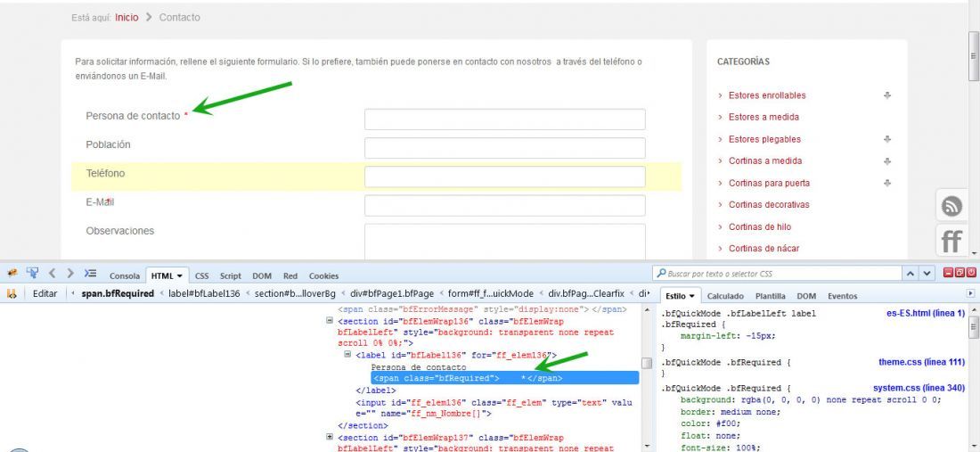This screenshot has height=452, width=980.
Task: Open the Cortinas decorativas category
Action: coord(769,204)
